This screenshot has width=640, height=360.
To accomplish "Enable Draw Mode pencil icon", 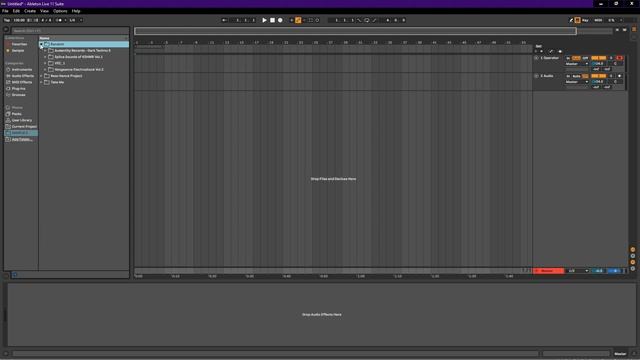I will pos(571,20).
